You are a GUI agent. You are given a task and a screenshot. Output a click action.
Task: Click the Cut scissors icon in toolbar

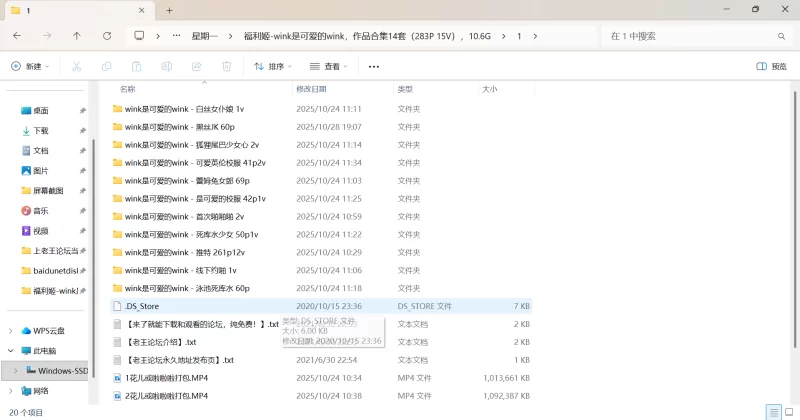76,67
